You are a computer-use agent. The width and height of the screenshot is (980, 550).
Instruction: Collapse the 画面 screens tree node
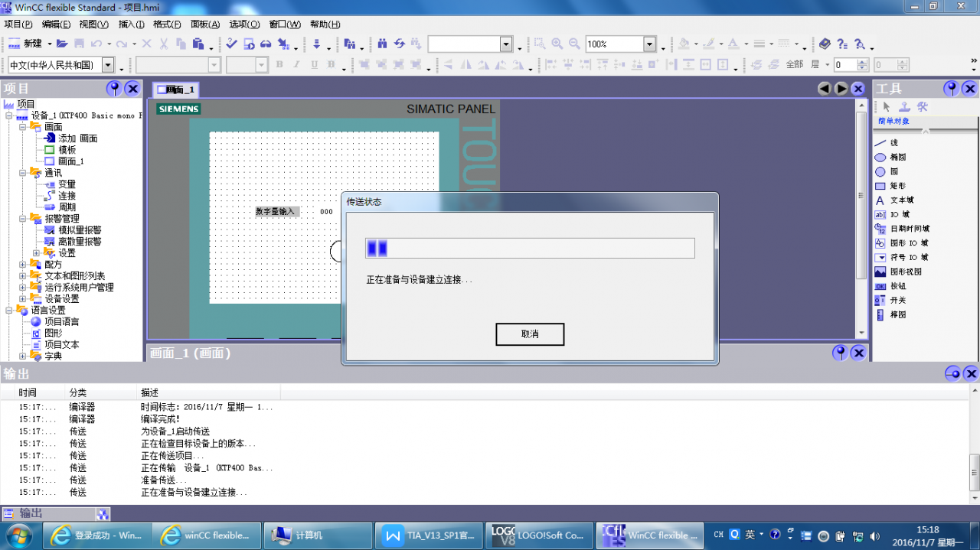23,127
